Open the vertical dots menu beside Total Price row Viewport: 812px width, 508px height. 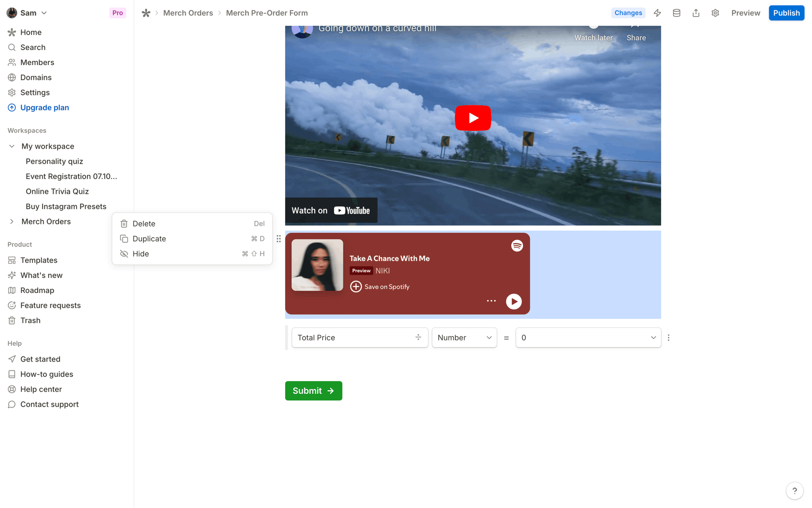click(x=669, y=338)
